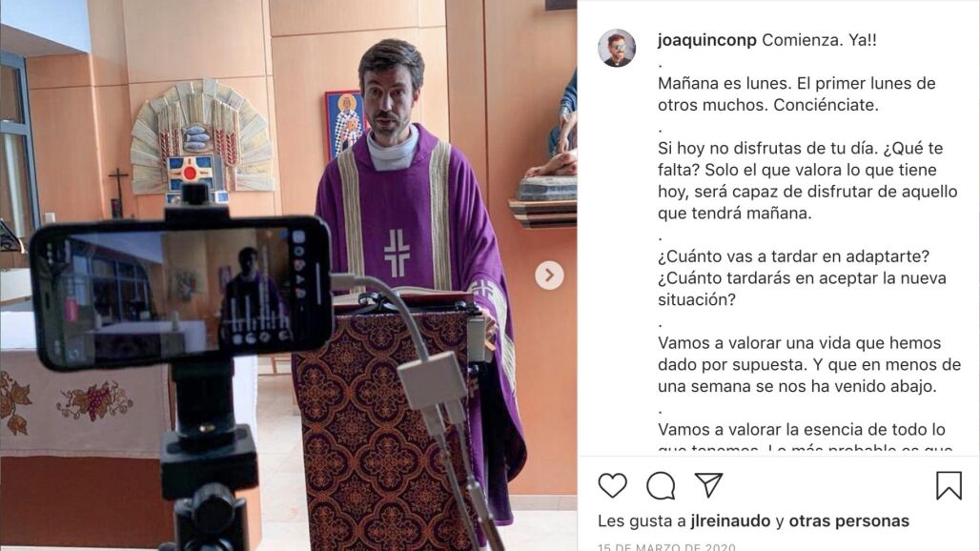
Task: Click the 'Comienza. Ya!!' caption opening
Action: pos(820,40)
